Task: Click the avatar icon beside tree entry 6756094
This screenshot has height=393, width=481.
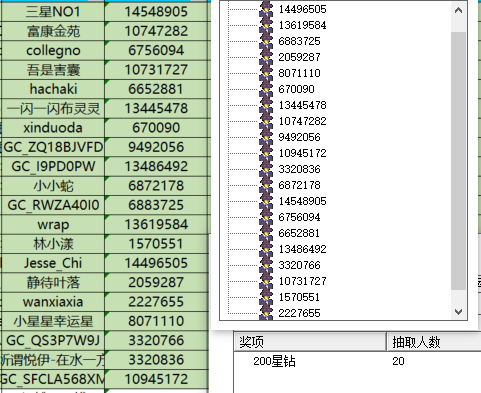Action: coord(266,217)
